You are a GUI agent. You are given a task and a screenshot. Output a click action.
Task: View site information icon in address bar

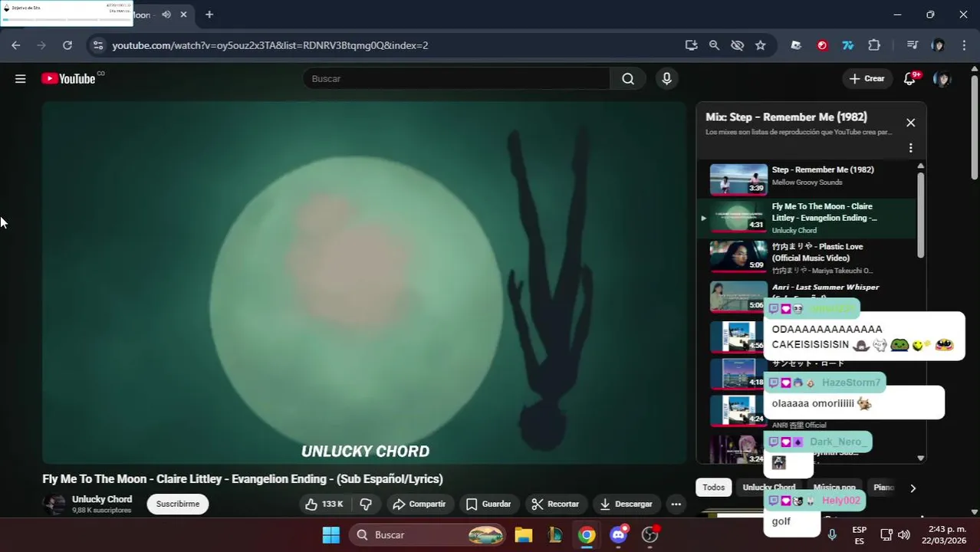[x=97, y=45]
